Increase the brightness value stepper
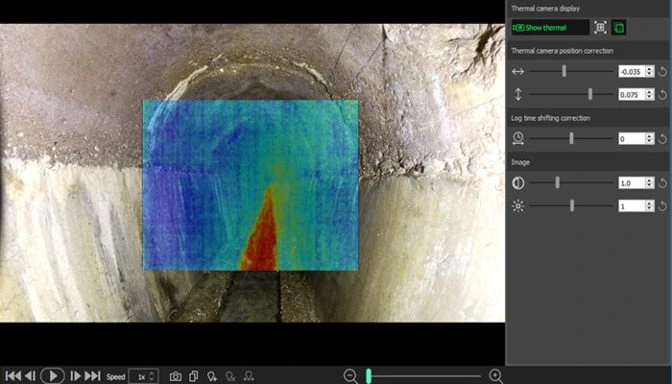 [x=650, y=203]
